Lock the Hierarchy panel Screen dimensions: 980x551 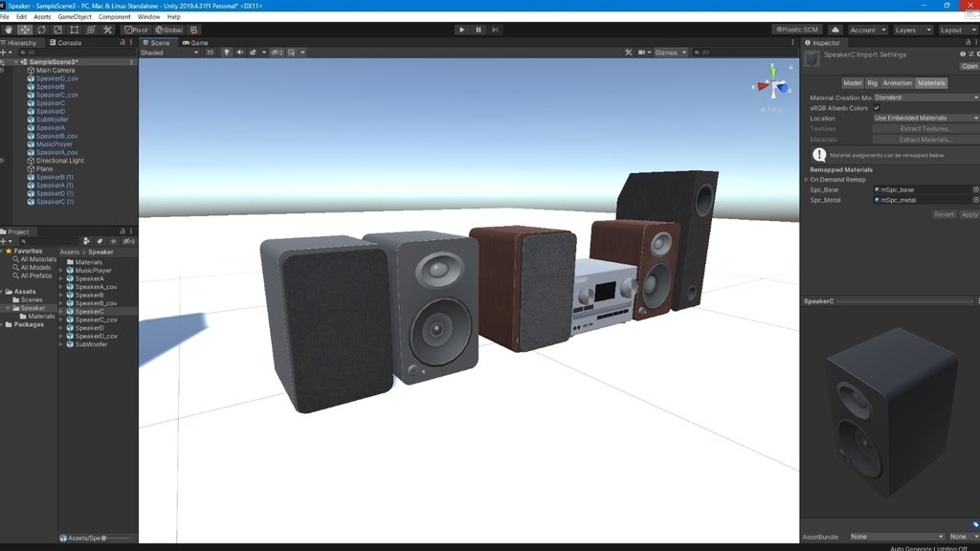point(122,42)
